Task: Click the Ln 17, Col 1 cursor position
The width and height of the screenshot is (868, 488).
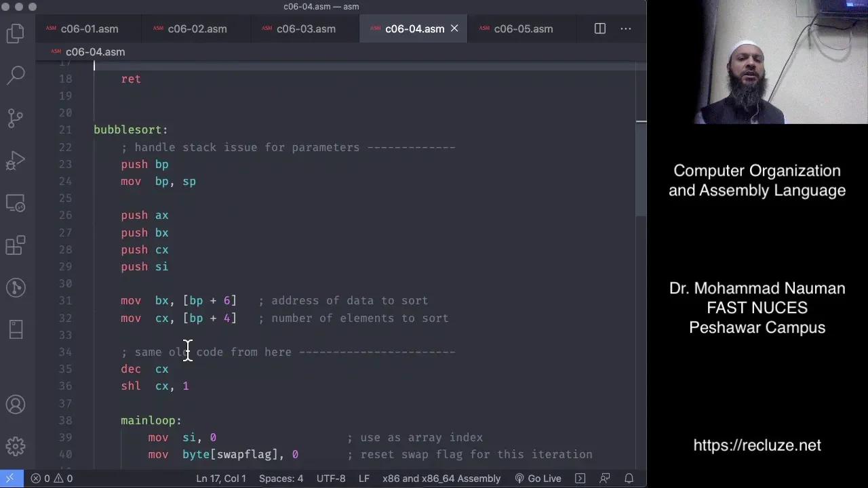Action: click(221, 479)
